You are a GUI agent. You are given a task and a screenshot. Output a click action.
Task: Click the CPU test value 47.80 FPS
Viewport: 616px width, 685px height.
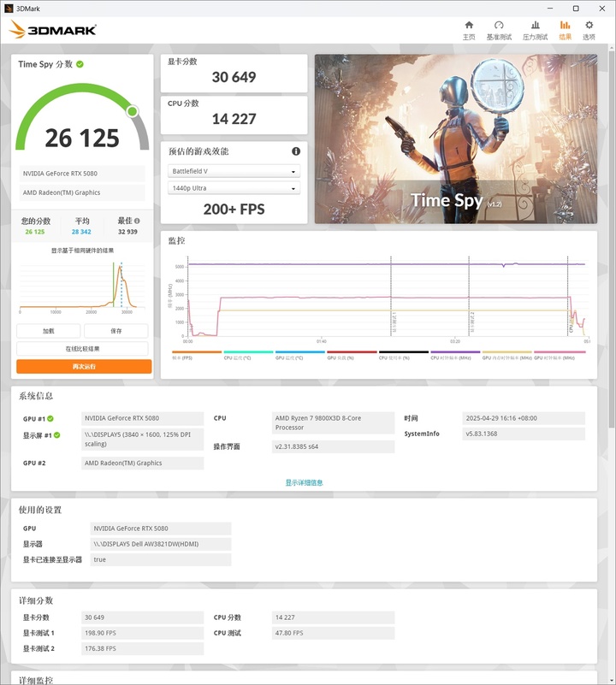click(x=333, y=633)
